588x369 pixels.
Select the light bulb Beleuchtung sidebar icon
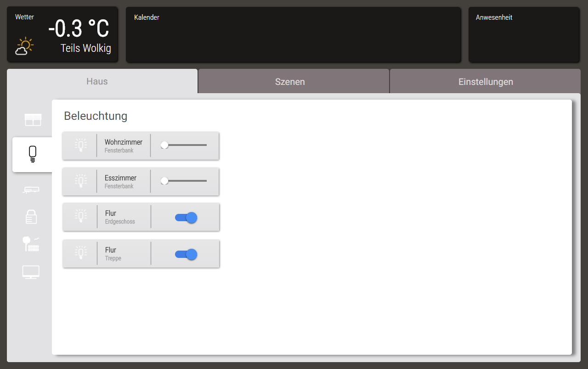pyautogui.click(x=32, y=155)
